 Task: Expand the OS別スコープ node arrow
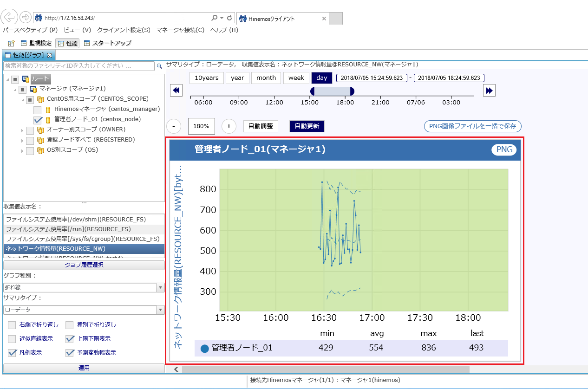coord(23,150)
